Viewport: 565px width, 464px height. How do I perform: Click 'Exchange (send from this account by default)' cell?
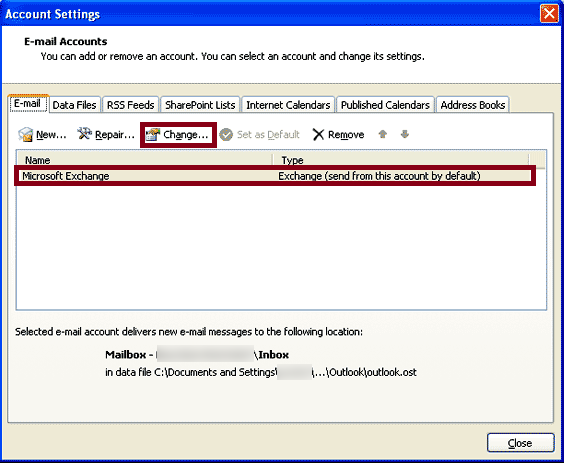coord(379,176)
